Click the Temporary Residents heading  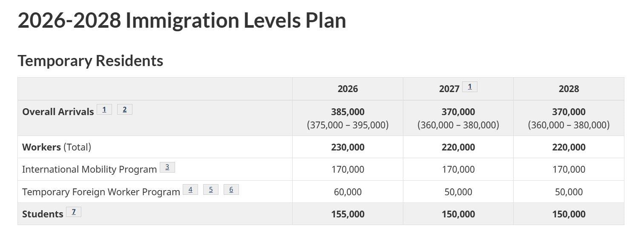pyautogui.click(x=90, y=61)
